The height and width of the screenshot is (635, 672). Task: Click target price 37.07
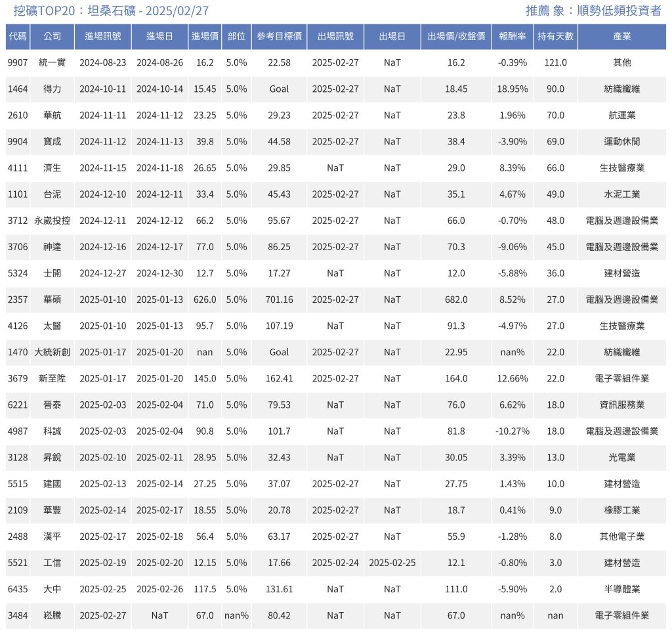279,484
